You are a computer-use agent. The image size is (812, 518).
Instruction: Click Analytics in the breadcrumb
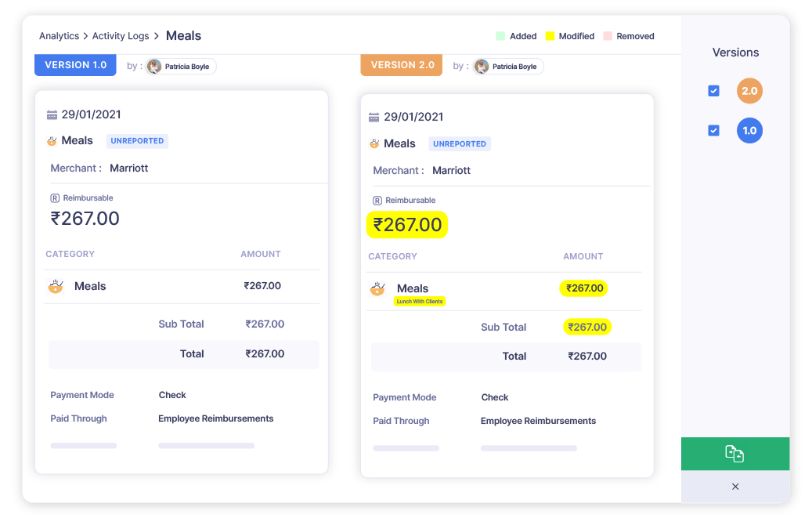pyautogui.click(x=60, y=35)
